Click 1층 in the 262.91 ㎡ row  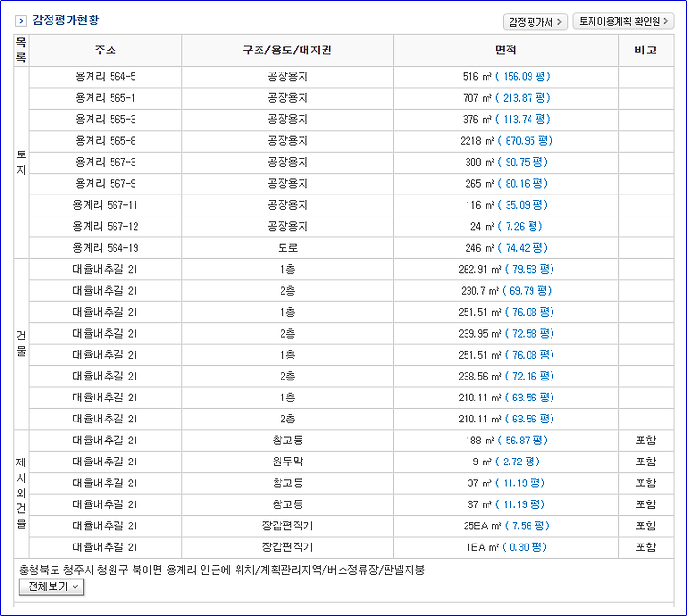[287, 269]
